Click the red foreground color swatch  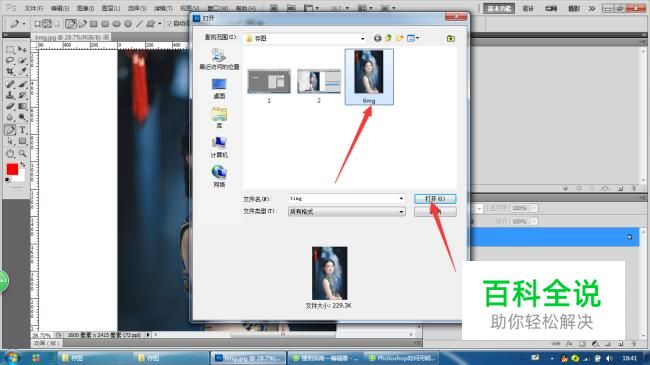click(12, 169)
